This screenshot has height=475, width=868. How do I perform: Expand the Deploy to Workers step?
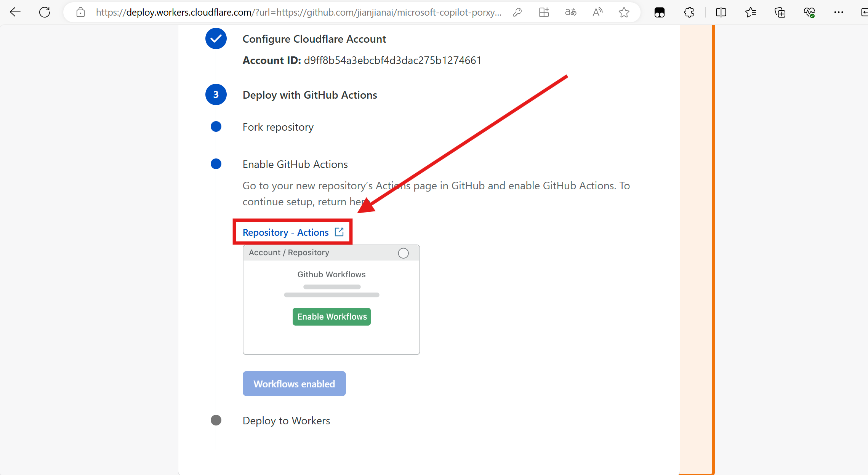(286, 421)
